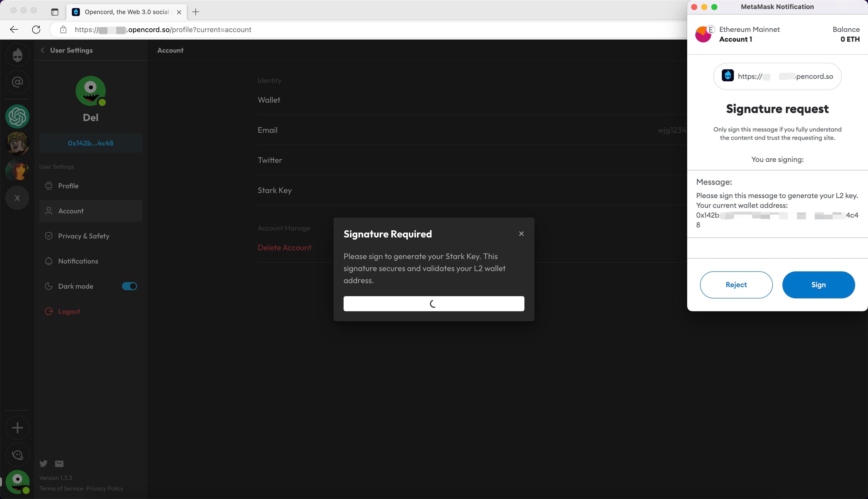Click the bottom-left green monster user avatar
Screen dimensions: 868x499
(x=18, y=482)
